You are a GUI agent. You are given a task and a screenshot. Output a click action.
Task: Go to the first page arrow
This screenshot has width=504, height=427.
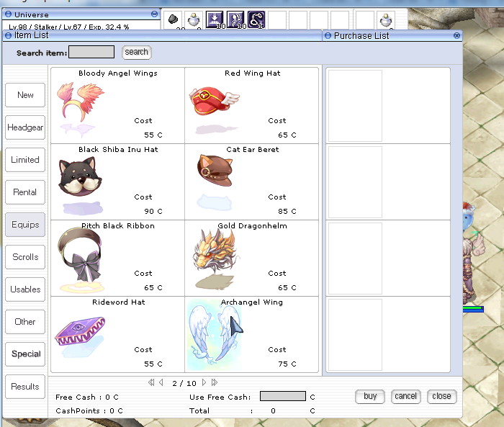[151, 382]
